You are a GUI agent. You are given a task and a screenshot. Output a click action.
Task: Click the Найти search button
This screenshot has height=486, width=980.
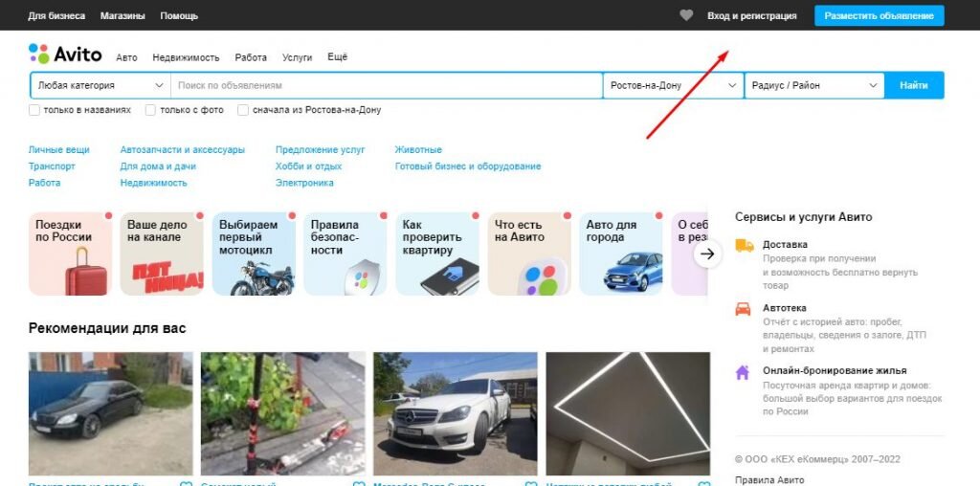point(914,85)
